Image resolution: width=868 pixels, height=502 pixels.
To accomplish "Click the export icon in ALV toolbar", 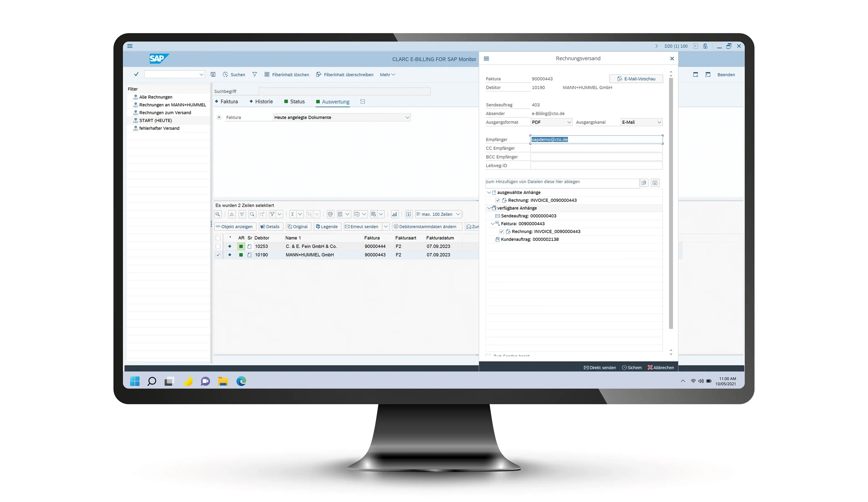I will (357, 214).
